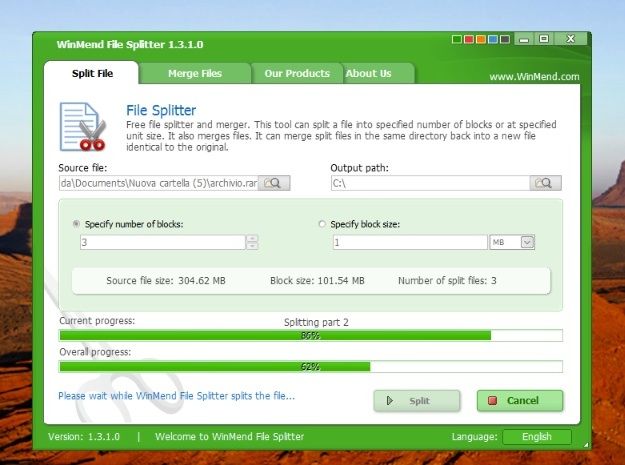The image size is (625, 465).
Task: Select Specify number of blocks radio button
Action: [x=76, y=224]
